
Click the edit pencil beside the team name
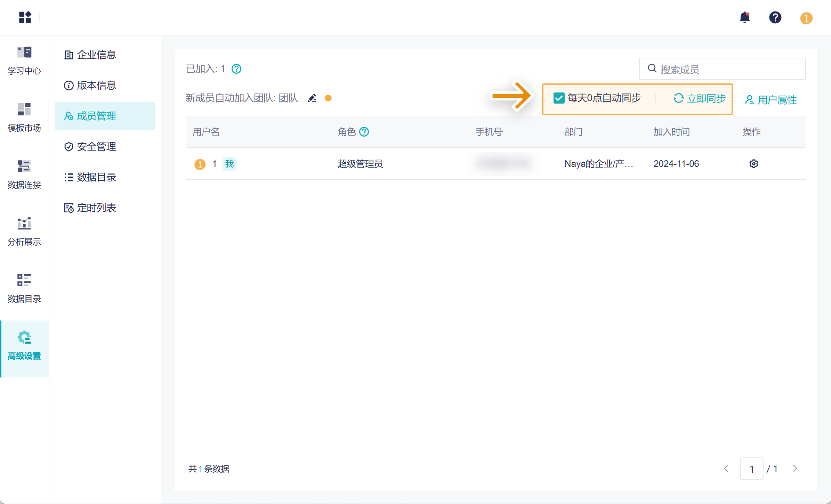click(x=312, y=98)
